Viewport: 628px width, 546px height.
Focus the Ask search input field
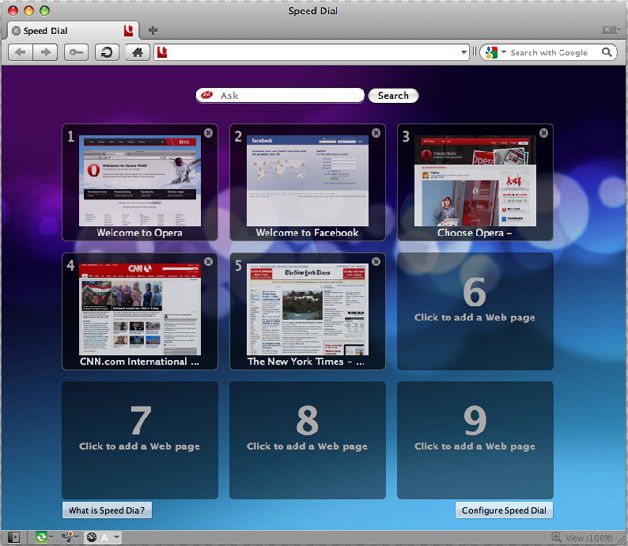click(280, 95)
